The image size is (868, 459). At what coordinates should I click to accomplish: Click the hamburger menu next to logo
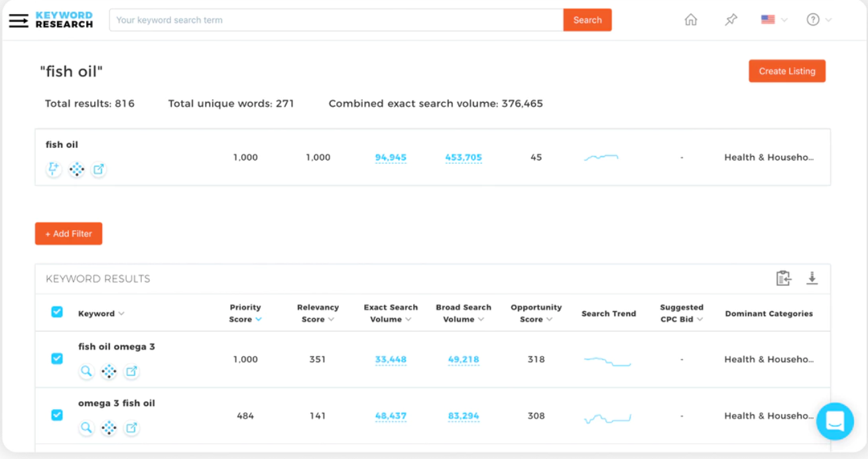(18, 20)
